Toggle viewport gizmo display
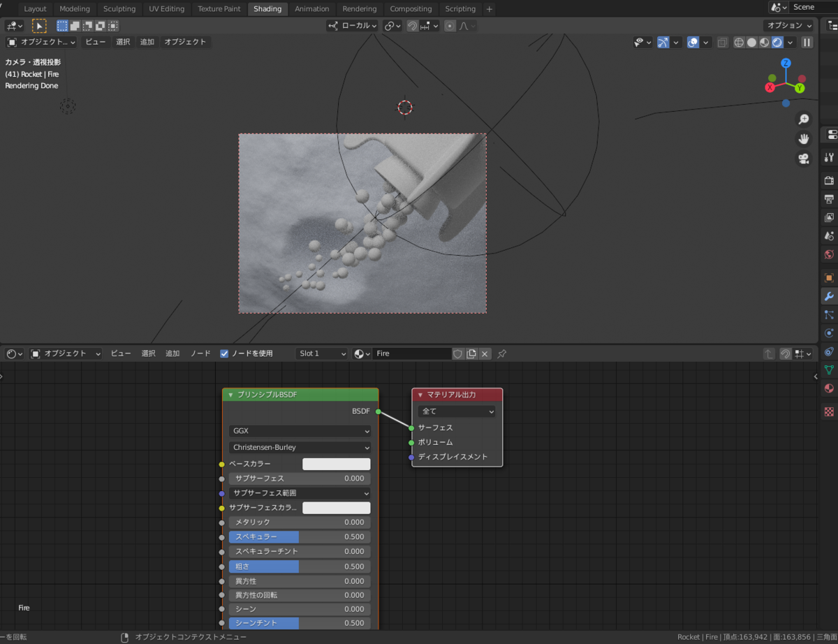Viewport: 838px width, 644px height. [663, 43]
